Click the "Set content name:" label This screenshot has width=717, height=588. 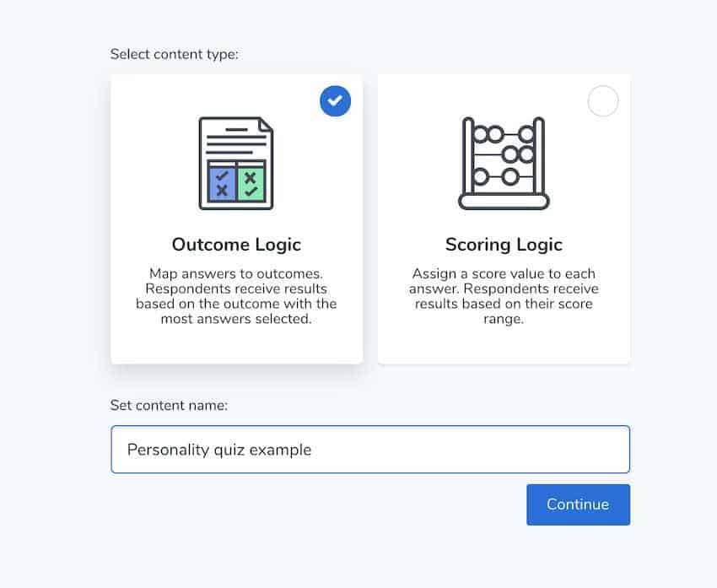pyautogui.click(x=170, y=405)
